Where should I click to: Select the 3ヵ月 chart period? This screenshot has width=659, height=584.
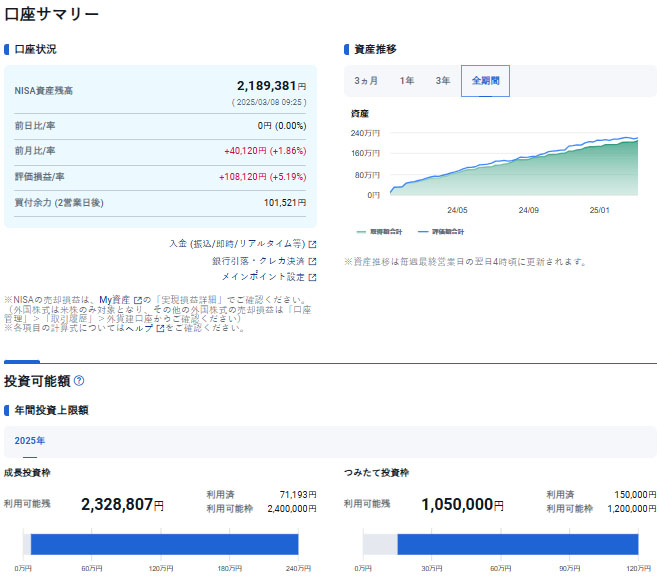click(x=366, y=81)
